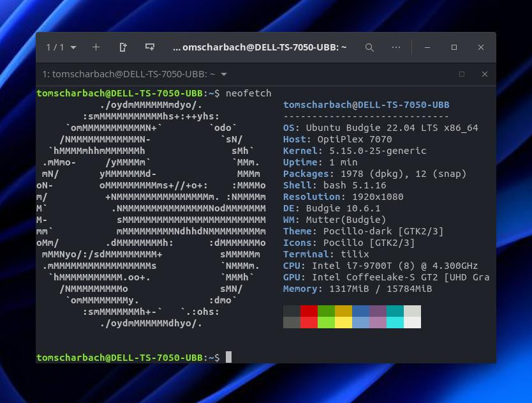Open the terminal search (magnifier icon)

coord(369,47)
